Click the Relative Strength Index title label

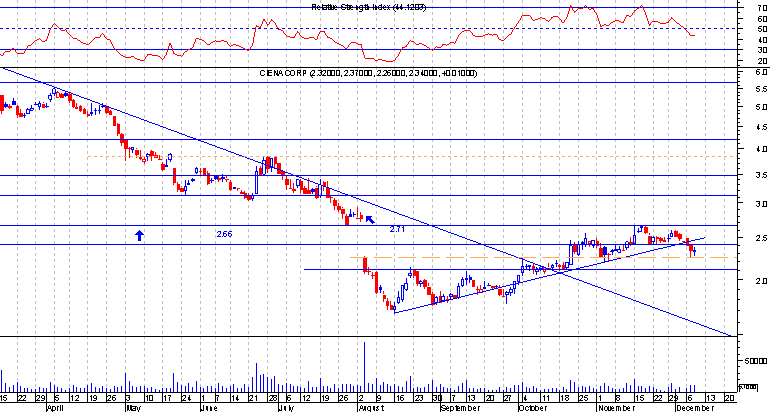[368, 7]
